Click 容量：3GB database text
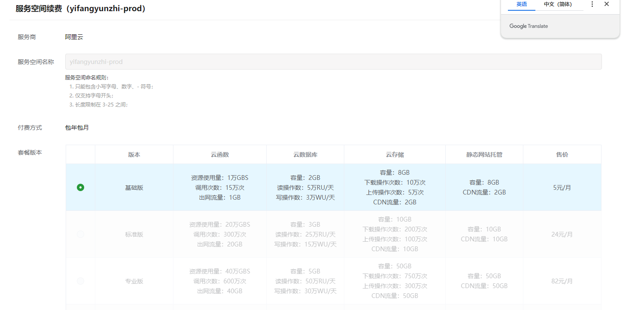Viewport: 644px width, 310px height. (305, 225)
